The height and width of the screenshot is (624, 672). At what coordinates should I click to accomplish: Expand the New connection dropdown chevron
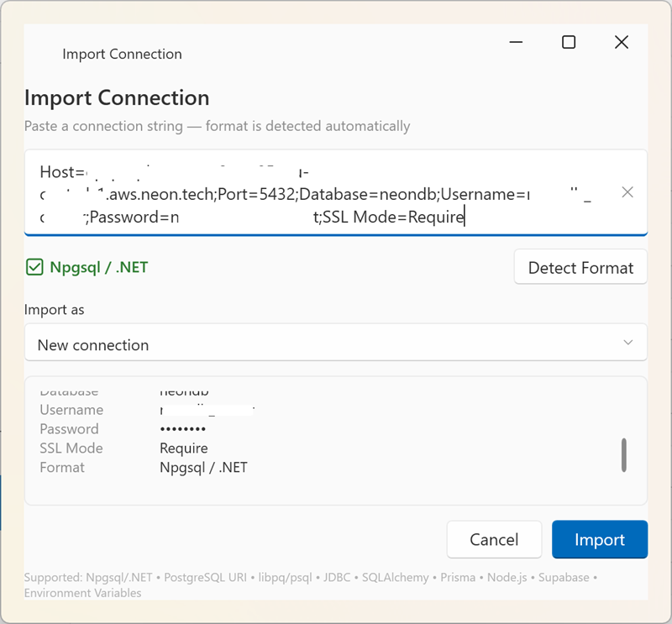(627, 343)
